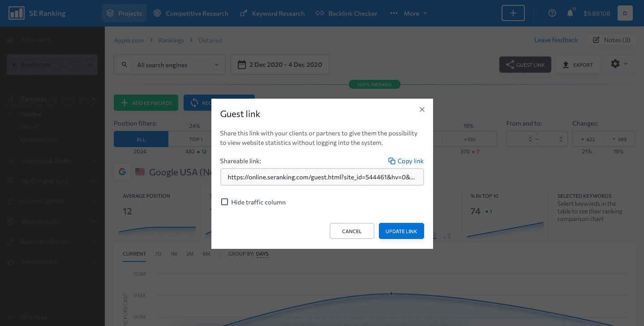Open Overall rankings in sidebar
Viewport: 644px width, 326px height.
coord(29,127)
